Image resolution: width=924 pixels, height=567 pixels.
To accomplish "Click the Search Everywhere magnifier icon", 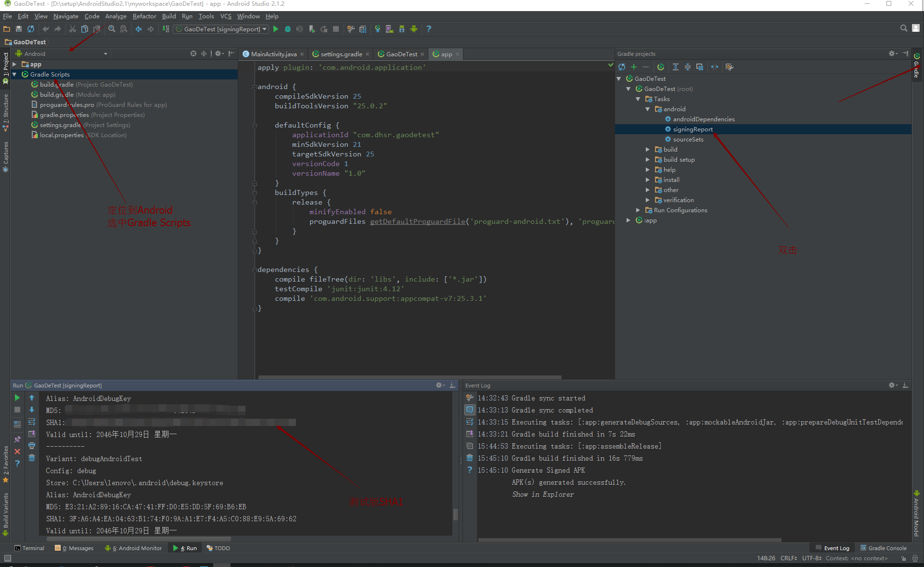I will pos(904,28).
